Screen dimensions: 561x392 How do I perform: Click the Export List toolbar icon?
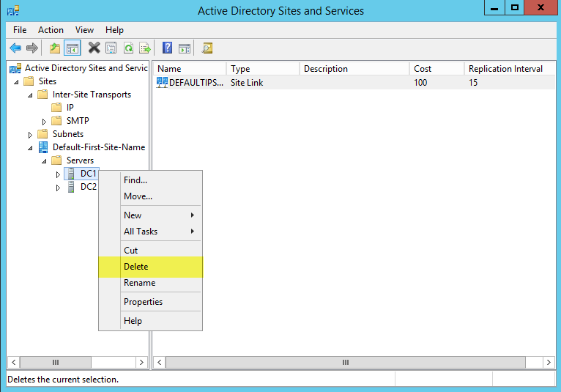point(145,48)
